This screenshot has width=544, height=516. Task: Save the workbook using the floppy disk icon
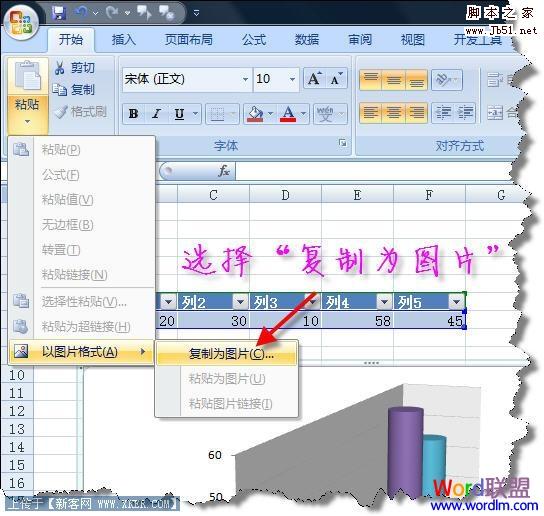(59, 13)
